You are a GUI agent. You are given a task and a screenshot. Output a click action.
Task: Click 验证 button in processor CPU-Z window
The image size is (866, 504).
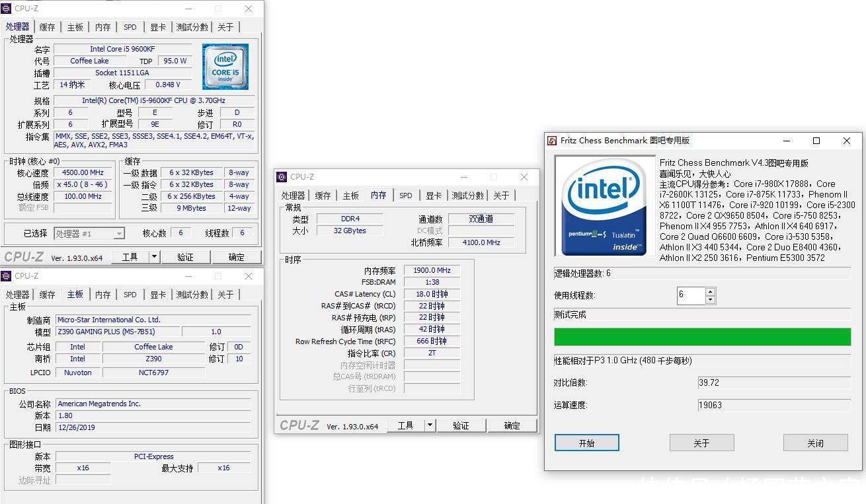[x=186, y=257]
